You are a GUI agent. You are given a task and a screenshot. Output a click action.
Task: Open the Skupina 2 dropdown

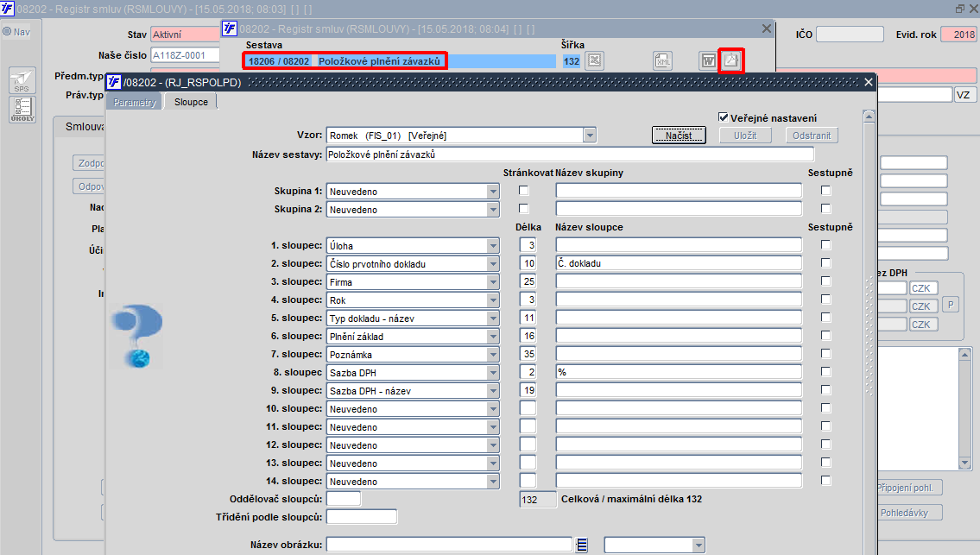(493, 210)
